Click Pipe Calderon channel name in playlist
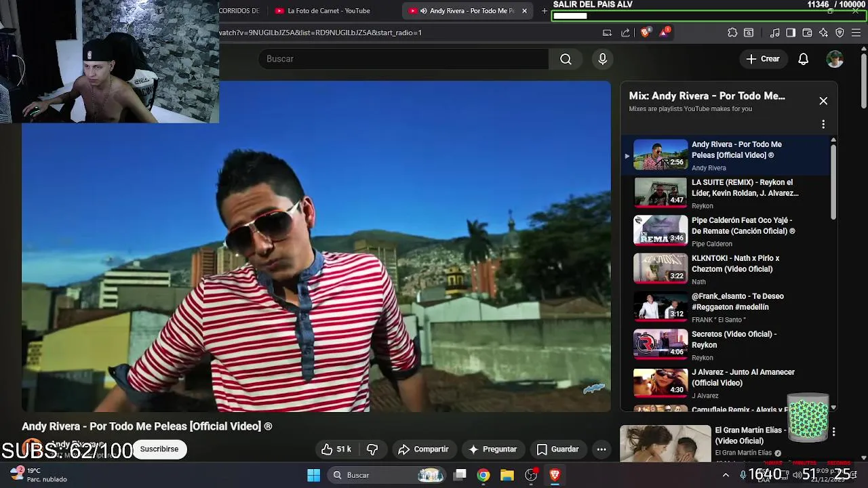Image resolution: width=868 pixels, height=488 pixels. tap(712, 244)
